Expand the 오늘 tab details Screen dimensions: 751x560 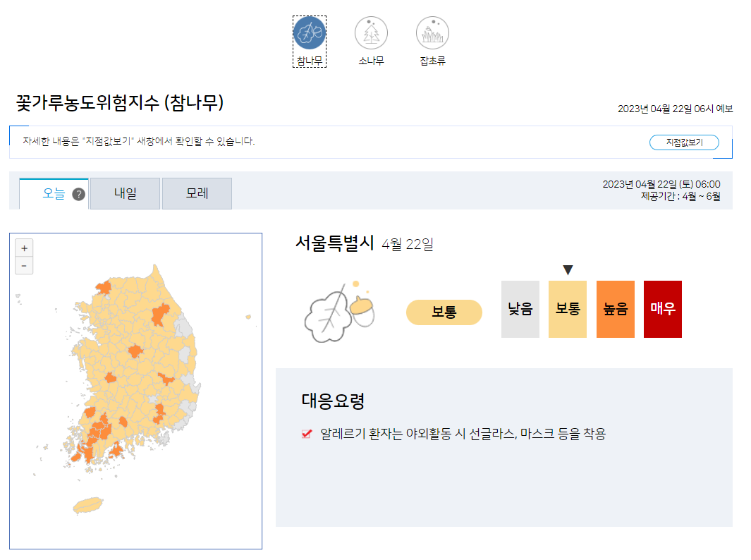click(x=53, y=193)
